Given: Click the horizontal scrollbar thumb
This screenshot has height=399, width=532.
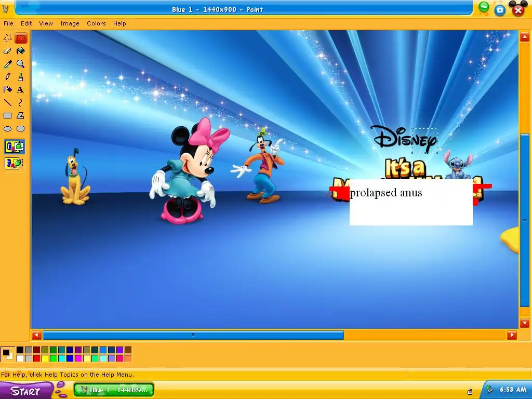Looking at the screenshot, I should [193, 335].
